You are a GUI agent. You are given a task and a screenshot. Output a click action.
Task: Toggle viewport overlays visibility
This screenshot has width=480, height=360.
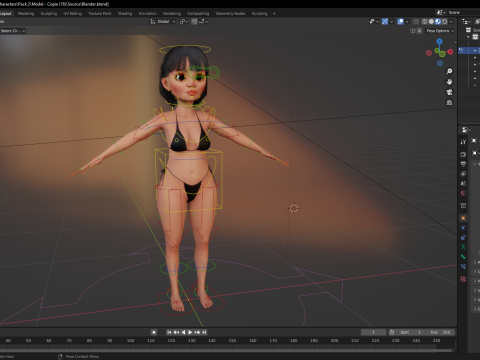[401, 21]
